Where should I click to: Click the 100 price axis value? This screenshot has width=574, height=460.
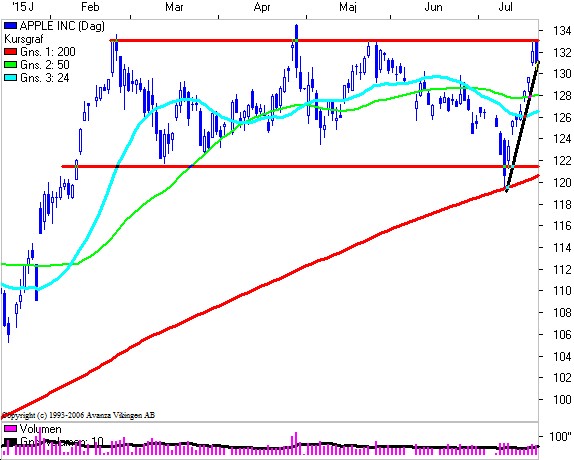562,399
